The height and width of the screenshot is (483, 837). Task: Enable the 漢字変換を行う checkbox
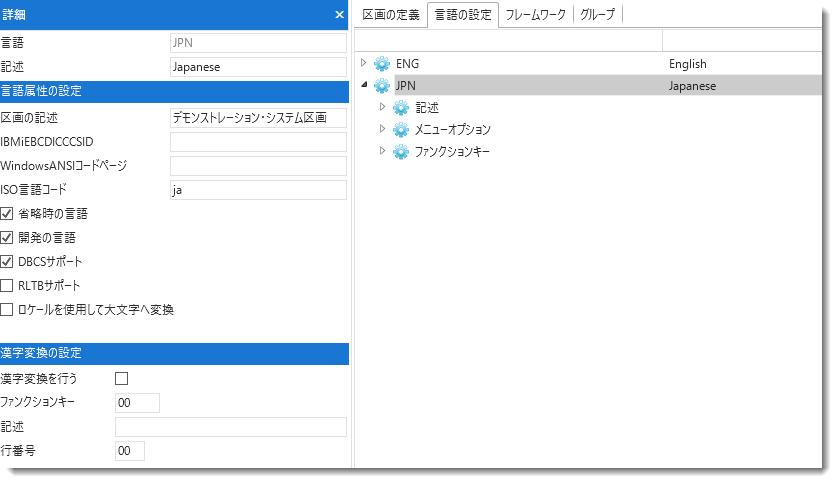point(122,379)
